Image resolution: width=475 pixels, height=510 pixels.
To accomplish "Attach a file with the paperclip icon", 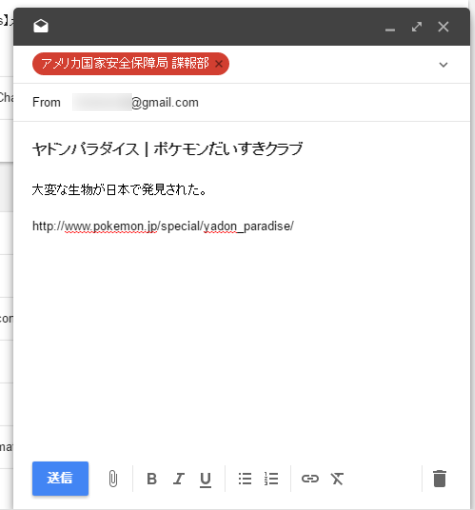I will 113,479.
